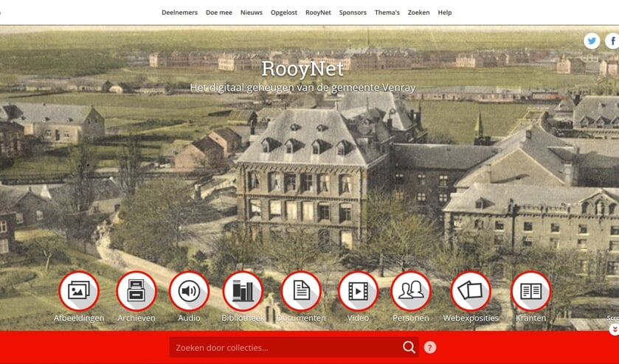619x364 pixels.
Task: Open the Deelnemers menu item
Action: 179,13
